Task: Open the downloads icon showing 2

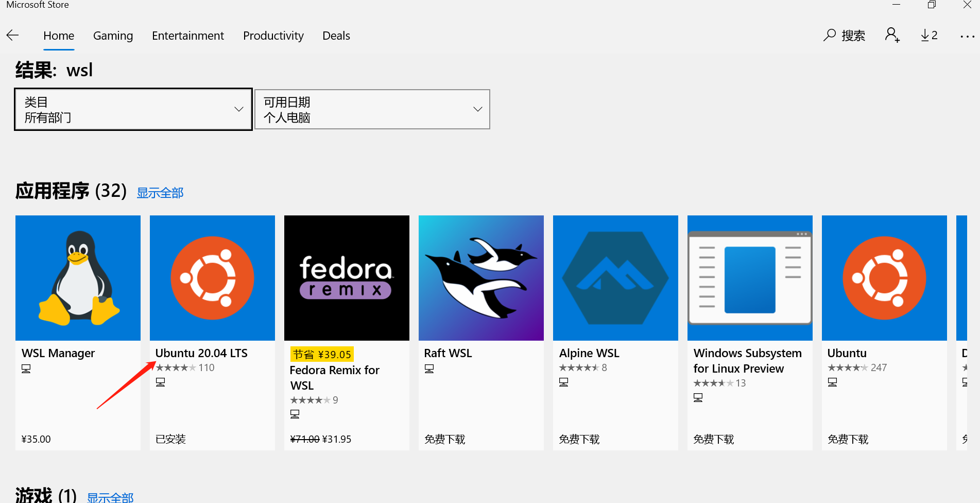Action: [929, 35]
